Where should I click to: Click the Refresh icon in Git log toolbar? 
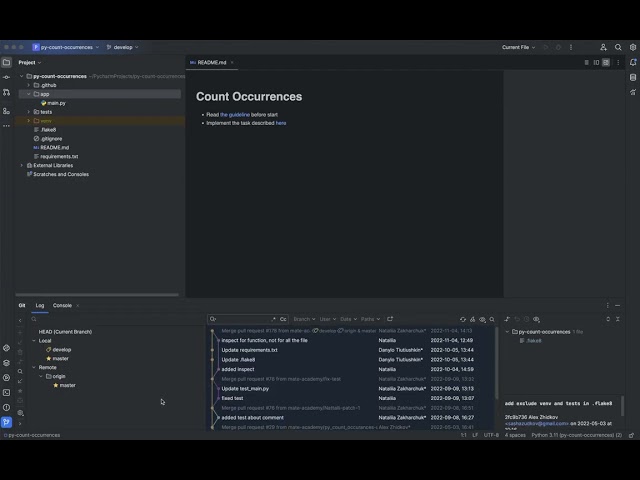[463, 319]
